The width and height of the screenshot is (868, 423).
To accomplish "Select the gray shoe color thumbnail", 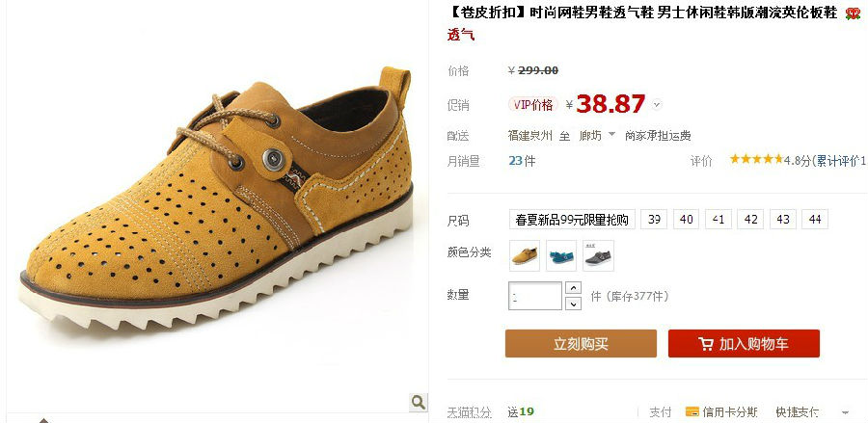I will (598, 255).
